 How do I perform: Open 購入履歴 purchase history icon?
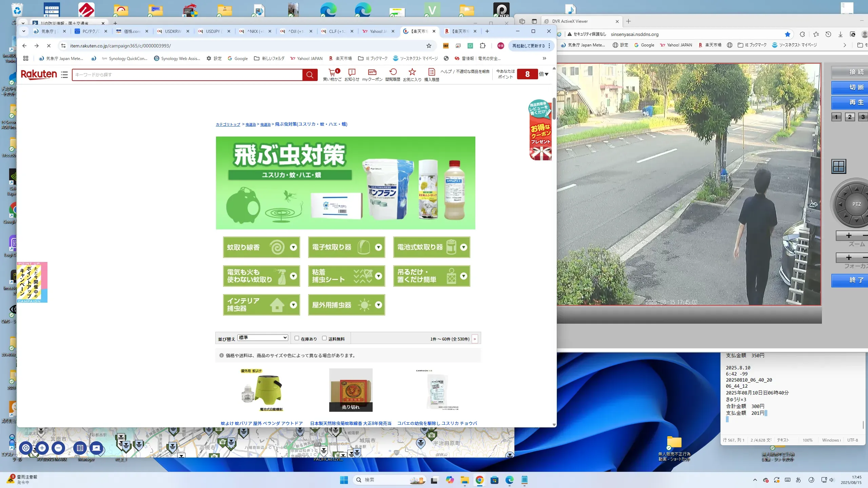click(431, 72)
